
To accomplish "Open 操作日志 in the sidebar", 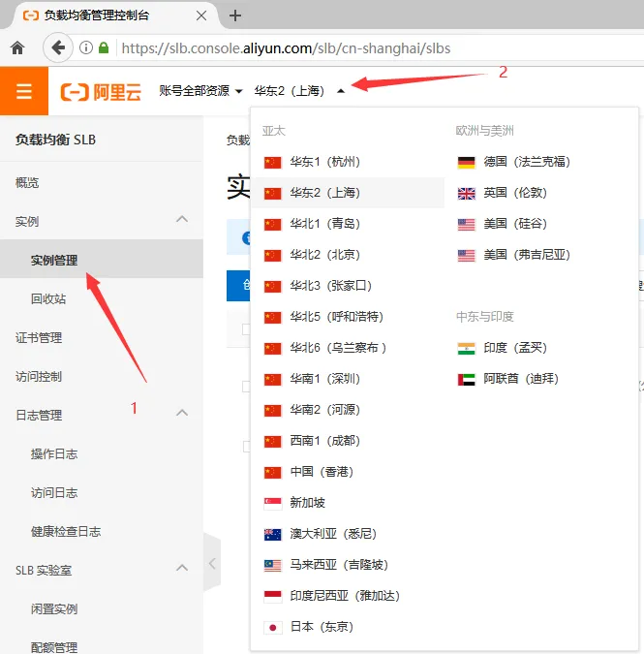I will [x=54, y=453].
